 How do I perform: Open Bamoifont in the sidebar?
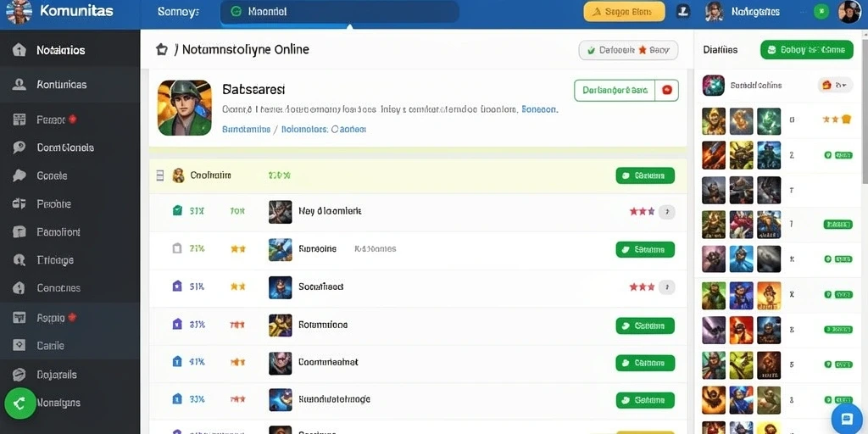tap(58, 232)
